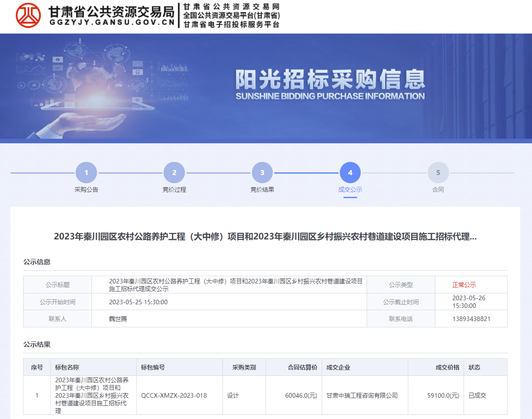
Task: Switch to the 竞价过程 tab label
Action: 174,190
